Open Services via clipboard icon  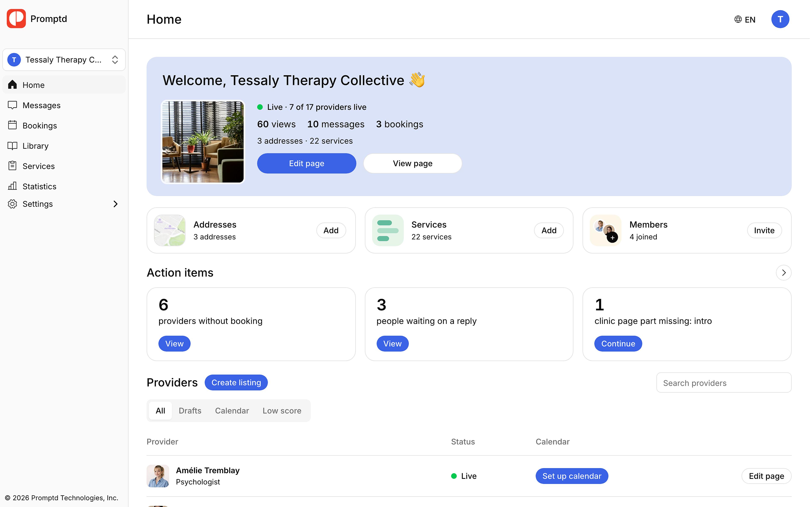pyautogui.click(x=12, y=166)
